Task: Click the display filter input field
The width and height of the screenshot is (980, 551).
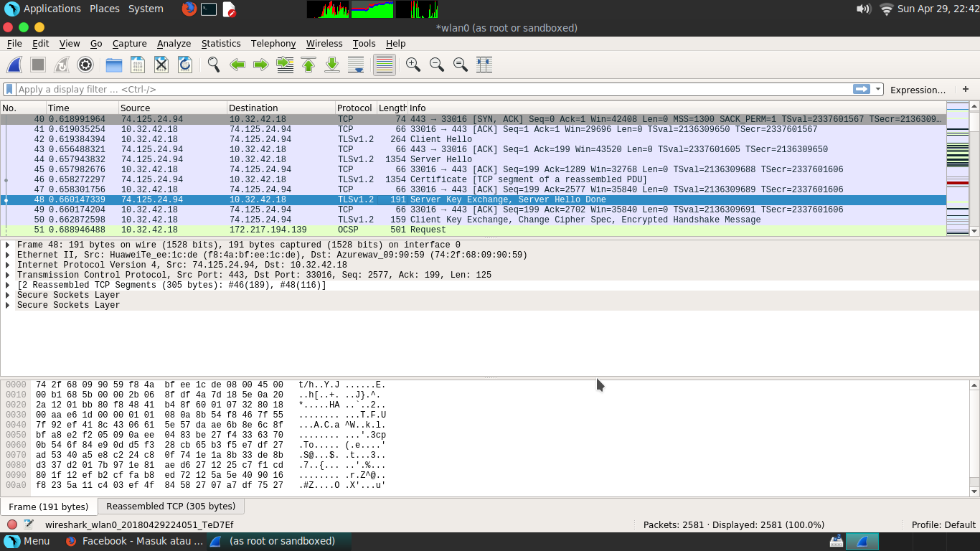Action: pos(434,89)
